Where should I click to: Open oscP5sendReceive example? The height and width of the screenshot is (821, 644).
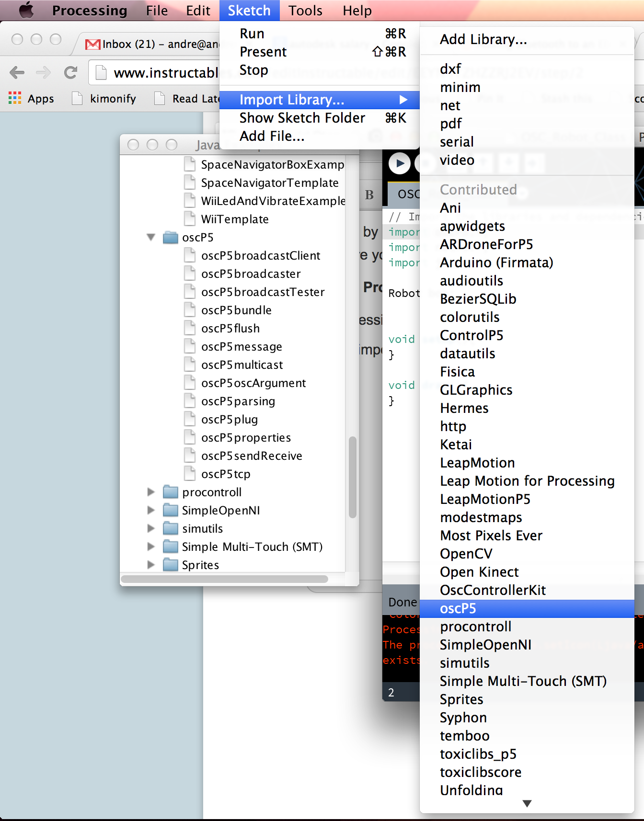tap(252, 456)
